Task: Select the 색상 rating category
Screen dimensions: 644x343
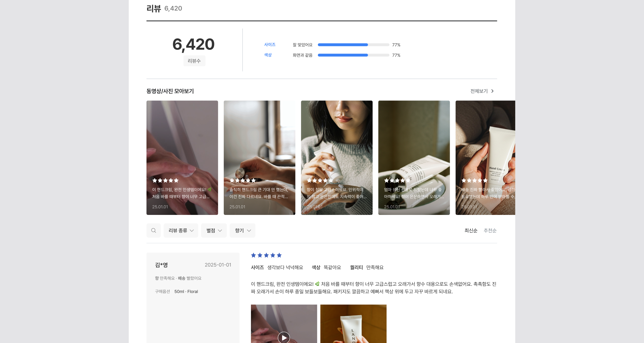Action: (x=268, y=55)
